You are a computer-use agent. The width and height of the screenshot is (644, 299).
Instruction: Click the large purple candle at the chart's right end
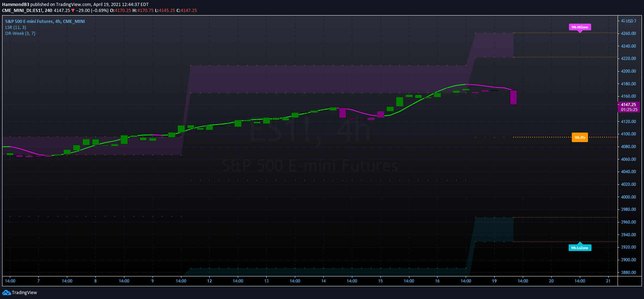[x=513, y=97]
